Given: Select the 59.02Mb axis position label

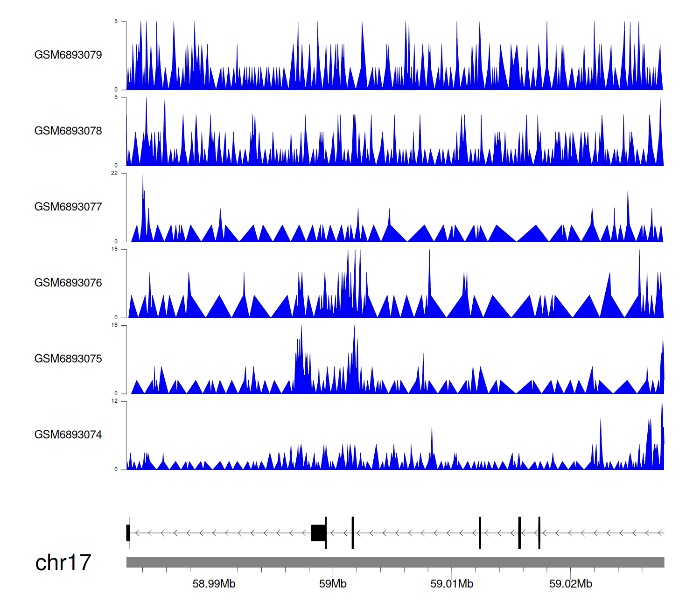Looking at the screenshot, I should pos(570,584).
